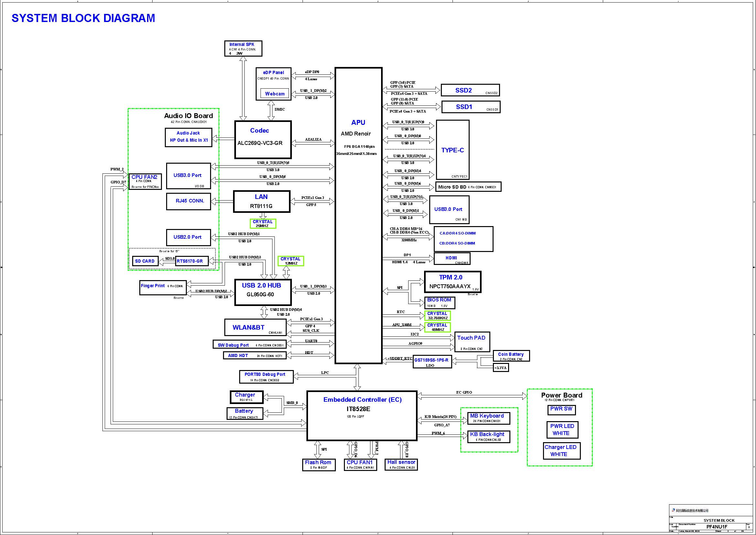This screenshot has height=535, width=756.
Task: Click the Codec ALC269Q-VC3-GR block
Action: (263, 140)
